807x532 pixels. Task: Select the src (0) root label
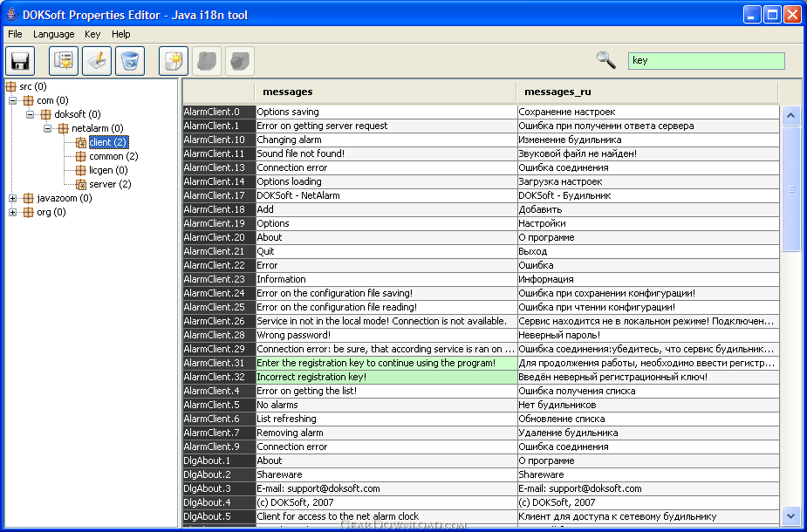33,86
